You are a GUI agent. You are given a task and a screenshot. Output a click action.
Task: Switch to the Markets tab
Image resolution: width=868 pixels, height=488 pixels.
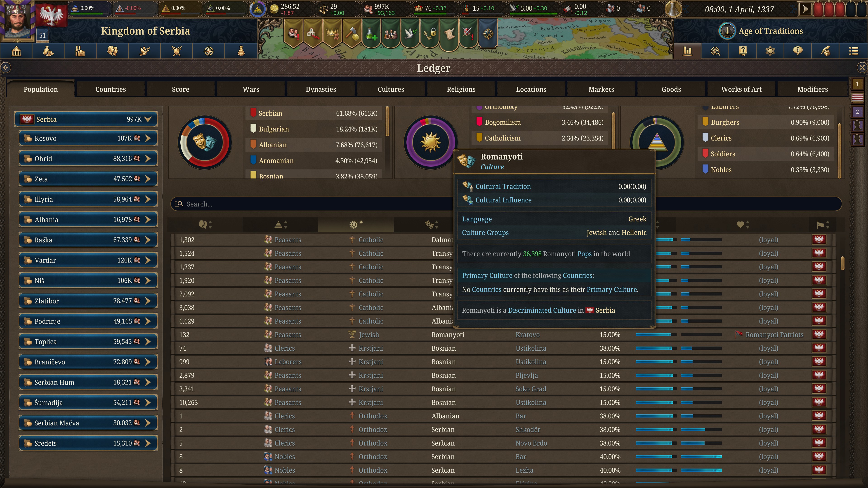click(601, 89)
